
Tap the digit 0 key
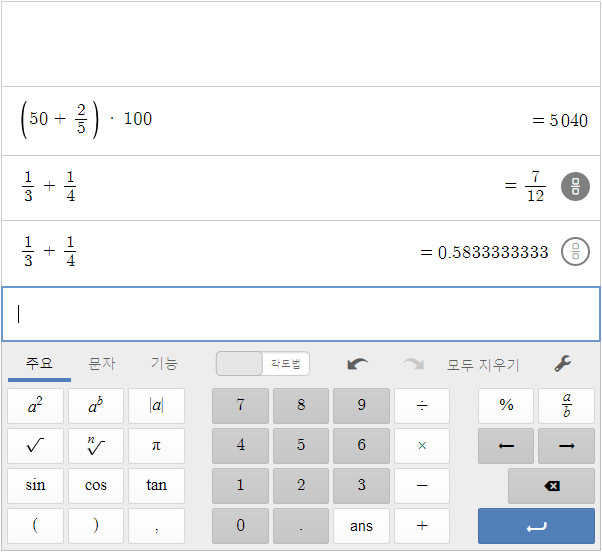click(240, 526)
